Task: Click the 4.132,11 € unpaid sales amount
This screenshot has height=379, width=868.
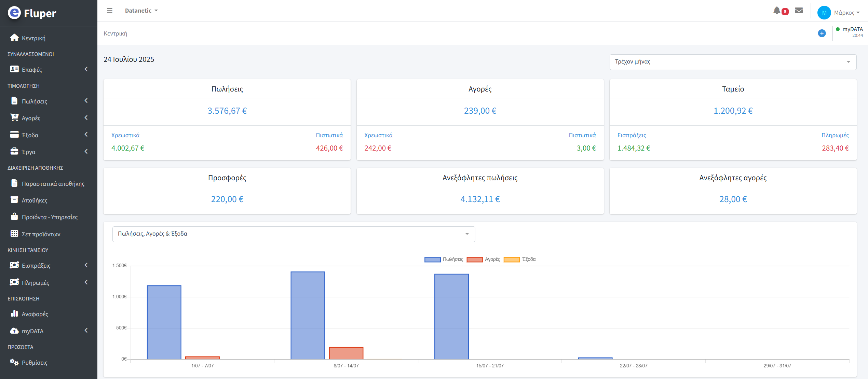Action: 480,199
